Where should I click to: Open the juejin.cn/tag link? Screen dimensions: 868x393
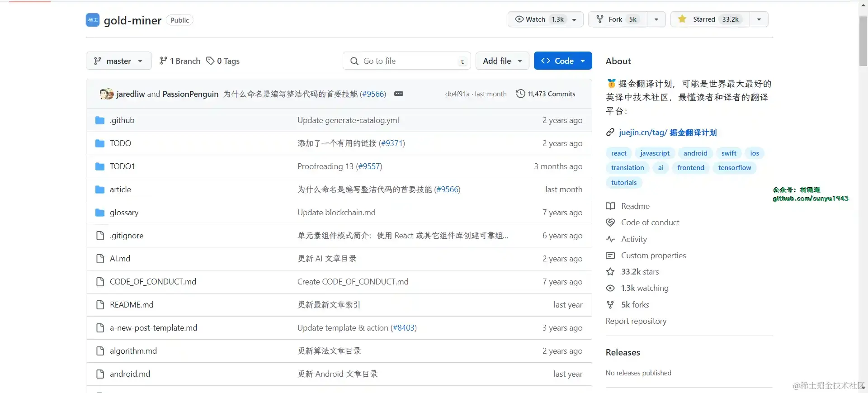point(668,133)
